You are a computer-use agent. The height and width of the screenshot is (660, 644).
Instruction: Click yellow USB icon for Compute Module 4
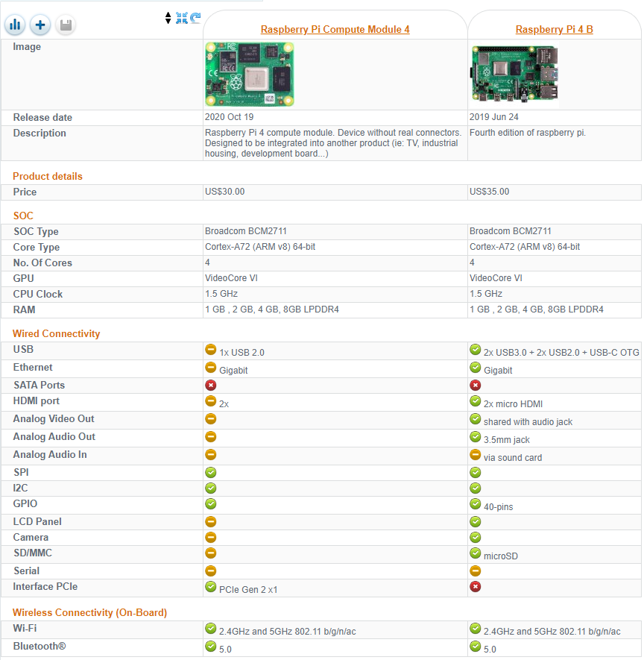click(x=211, y=349)
